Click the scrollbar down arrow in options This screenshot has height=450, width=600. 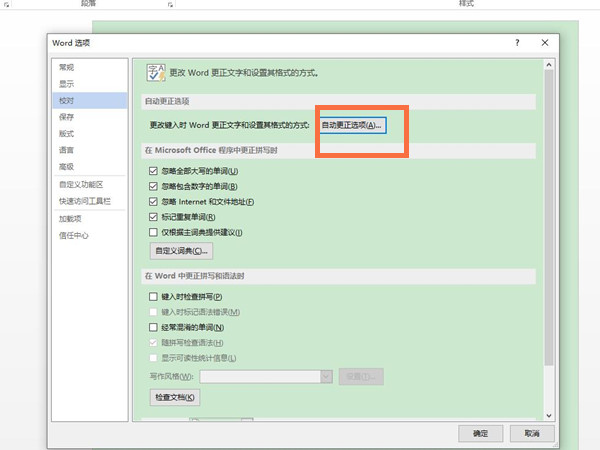tap(548, 413)
